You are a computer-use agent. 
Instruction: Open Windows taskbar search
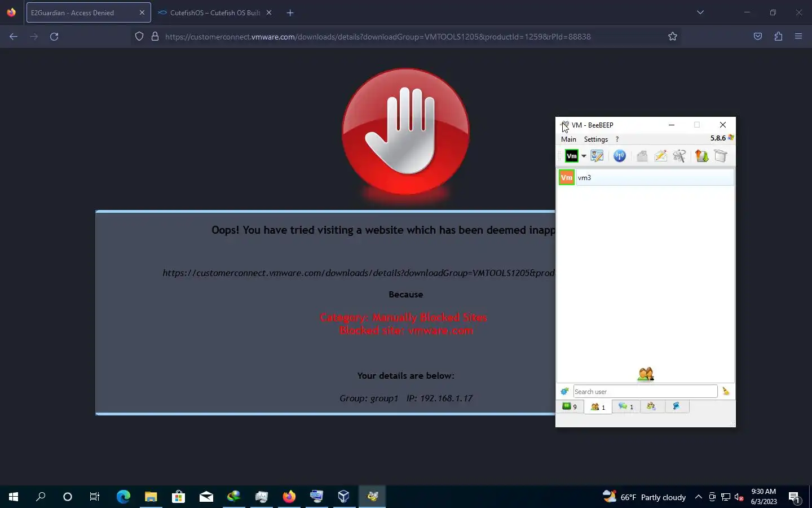click(41, 497)
